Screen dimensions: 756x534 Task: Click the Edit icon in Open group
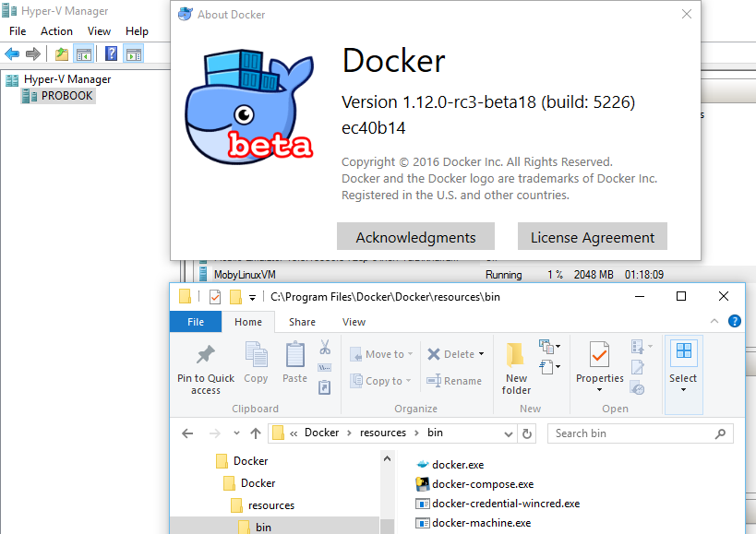coord(638,368)
